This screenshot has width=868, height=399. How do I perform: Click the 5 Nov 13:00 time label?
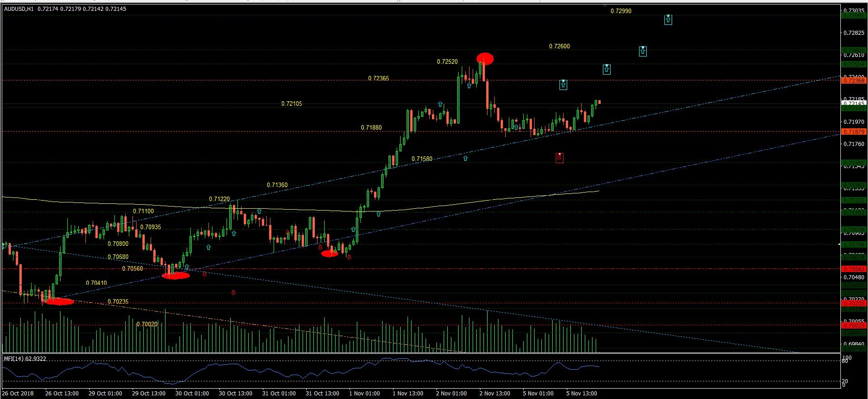[x=582, y=394]
